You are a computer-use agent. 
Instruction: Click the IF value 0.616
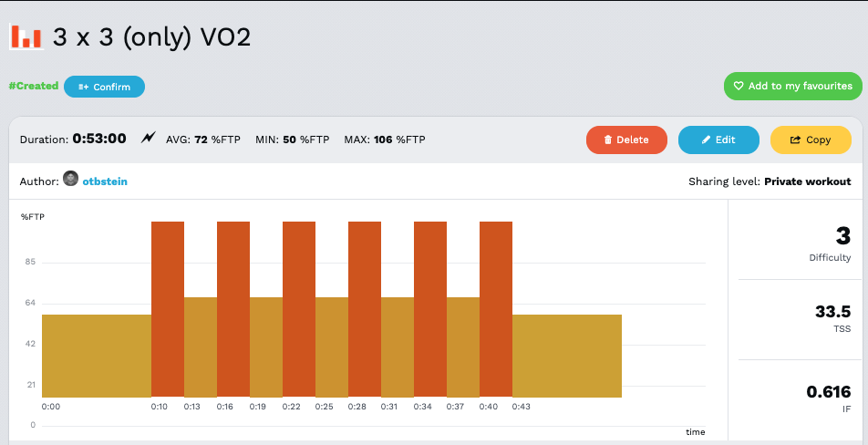pos(828,392)
